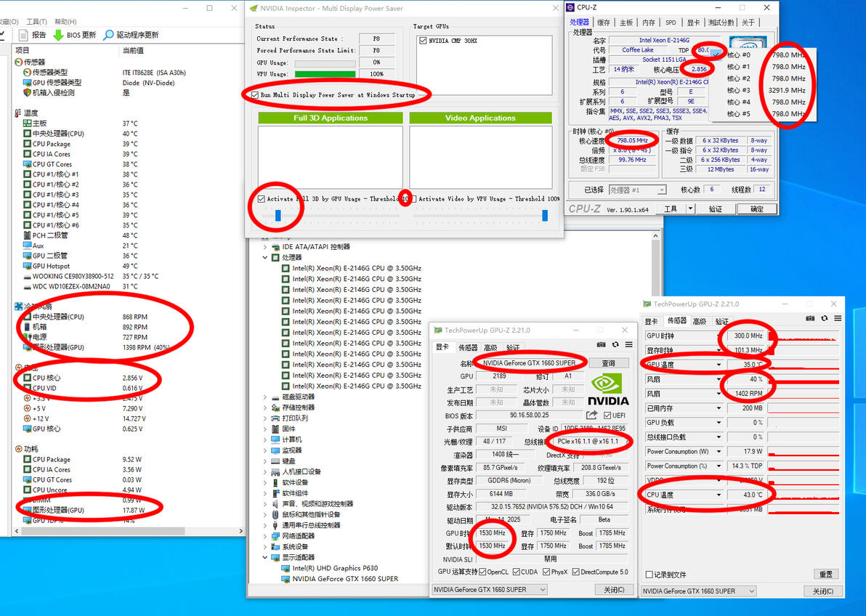This screenshot has width=866, height=616.
Task: Enable 记录到文件 log to file checkbox
Action: (x=649, y=575)
